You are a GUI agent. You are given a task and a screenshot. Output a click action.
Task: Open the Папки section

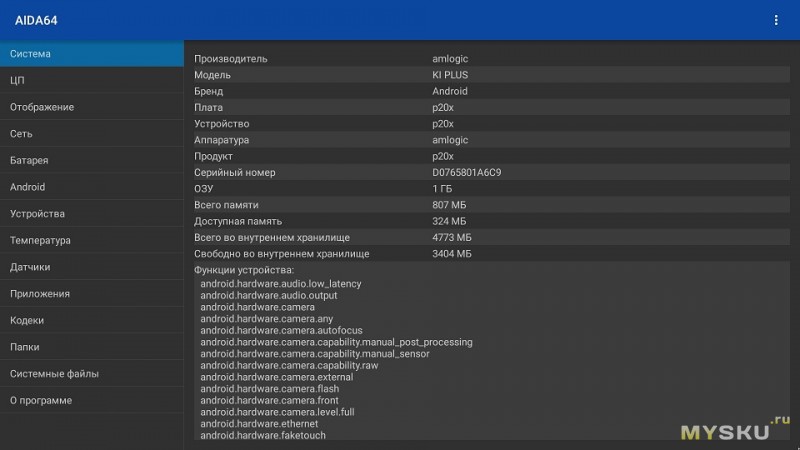92,347
